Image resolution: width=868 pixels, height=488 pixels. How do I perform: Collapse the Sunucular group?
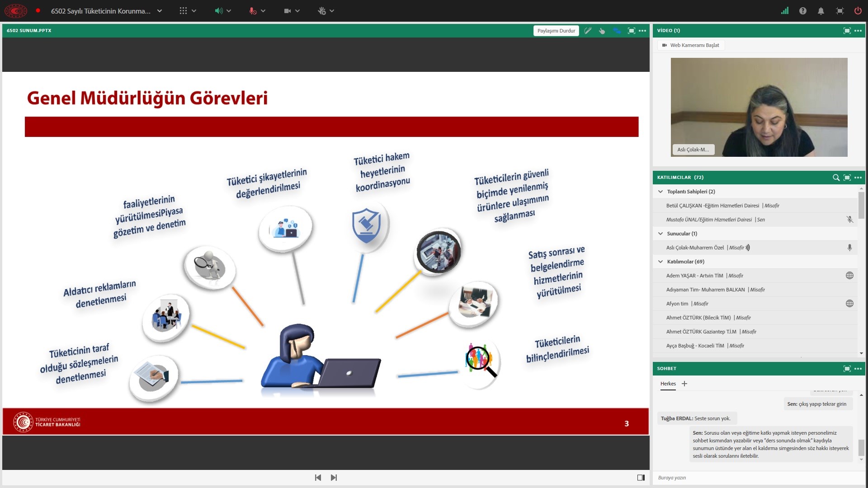point(660,234)
